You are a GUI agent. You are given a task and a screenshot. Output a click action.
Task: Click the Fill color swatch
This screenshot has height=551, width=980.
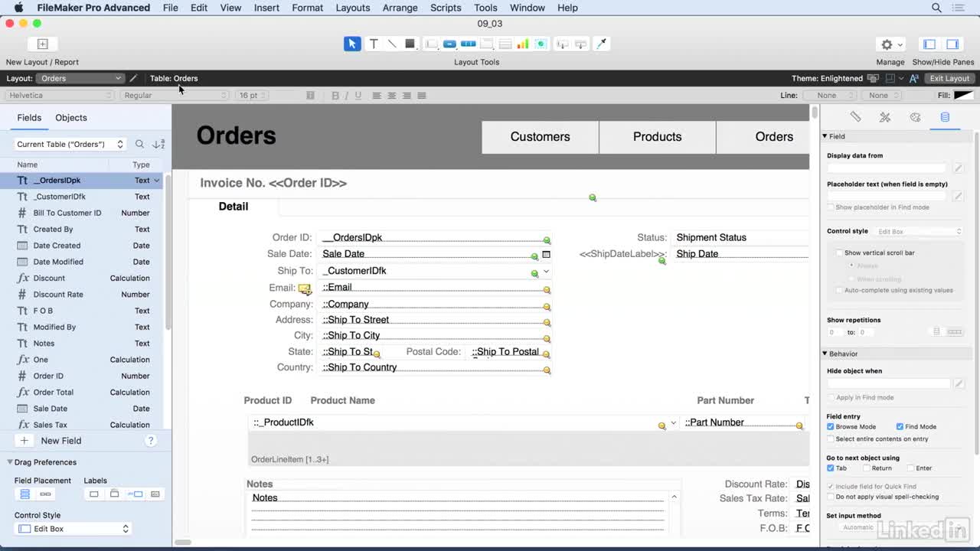(x=964, y=96)
